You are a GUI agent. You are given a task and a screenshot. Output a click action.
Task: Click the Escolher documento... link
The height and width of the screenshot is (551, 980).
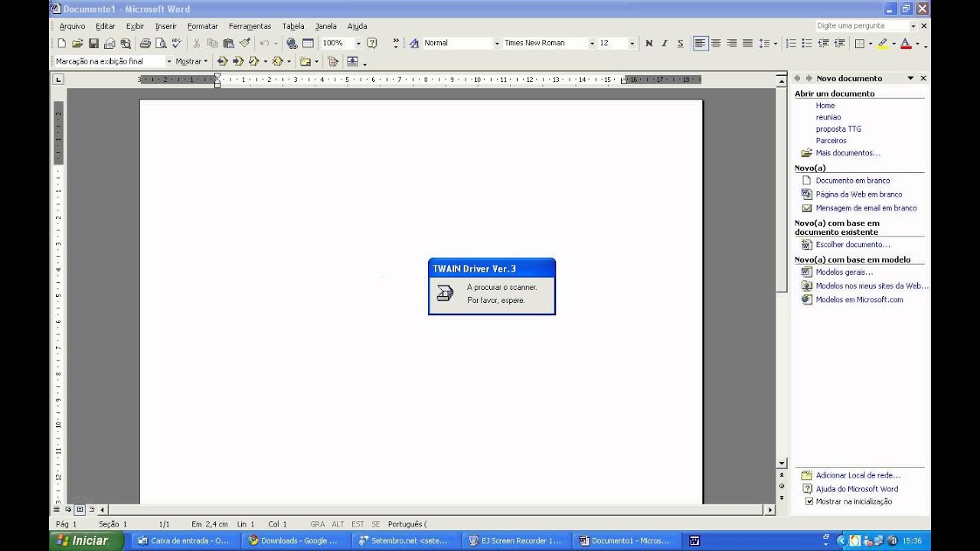point(853,245)
